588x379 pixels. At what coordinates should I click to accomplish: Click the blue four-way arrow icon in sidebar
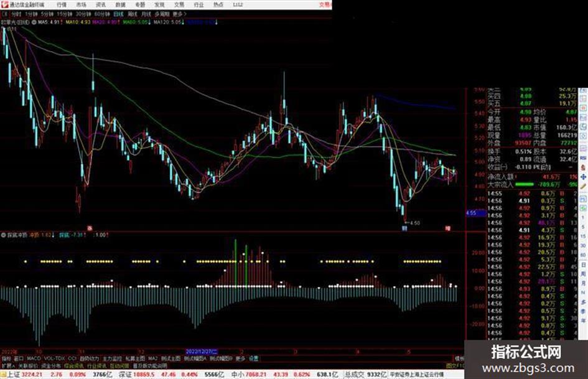tap(583, 177)
